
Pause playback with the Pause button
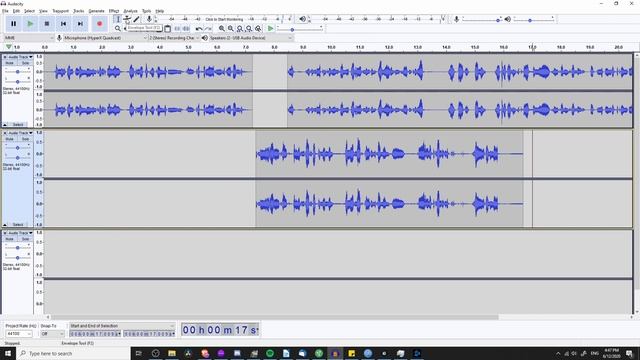[x=13, y=24]
